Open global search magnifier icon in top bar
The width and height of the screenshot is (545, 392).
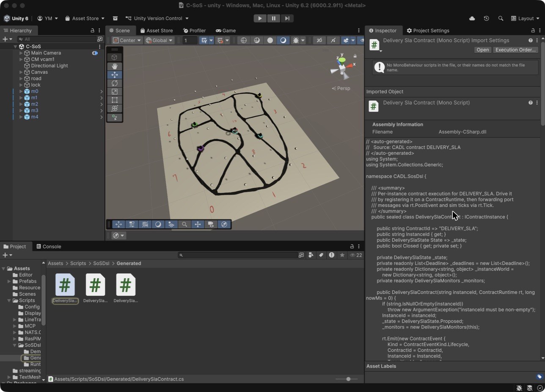501,19
